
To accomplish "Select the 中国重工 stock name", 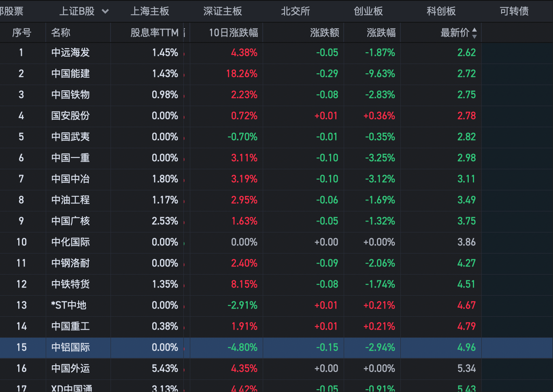I will coord(70,326).
